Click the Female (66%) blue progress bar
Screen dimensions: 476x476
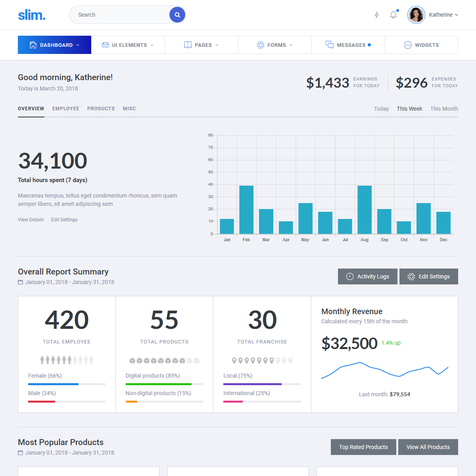[54, 384]
